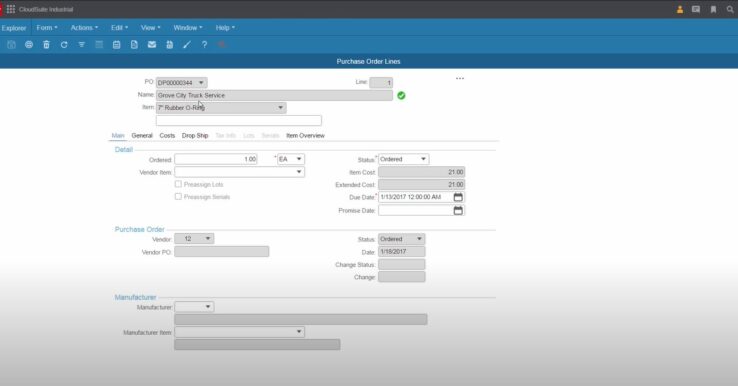Click the Save toolbar icon
Screen dimensions: 738x386
point(11,45)
